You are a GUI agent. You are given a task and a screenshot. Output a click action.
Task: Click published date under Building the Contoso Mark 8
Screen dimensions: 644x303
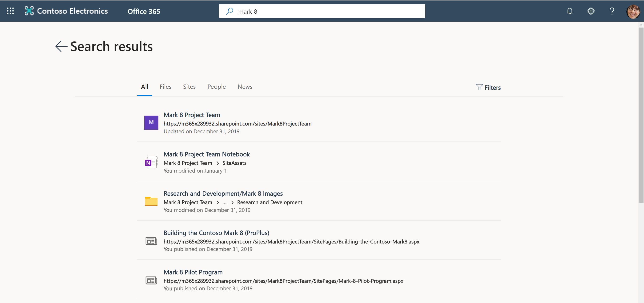(x=208, y=249)
